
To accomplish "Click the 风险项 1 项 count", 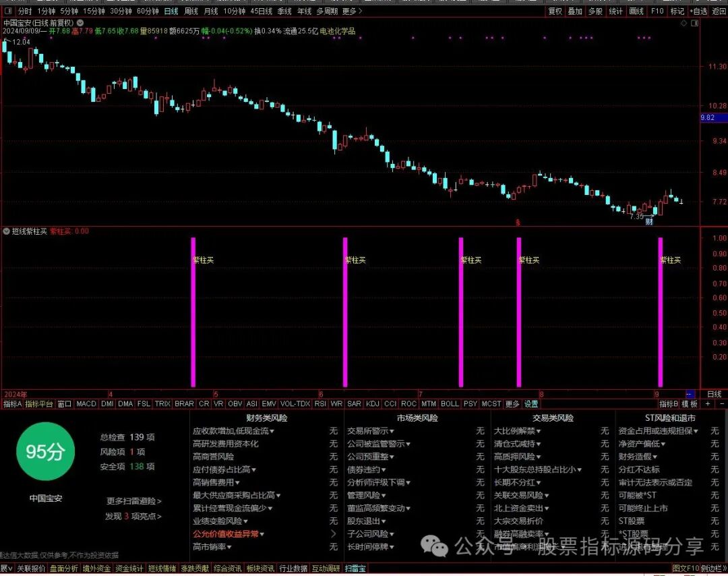I will pos(123,451).
